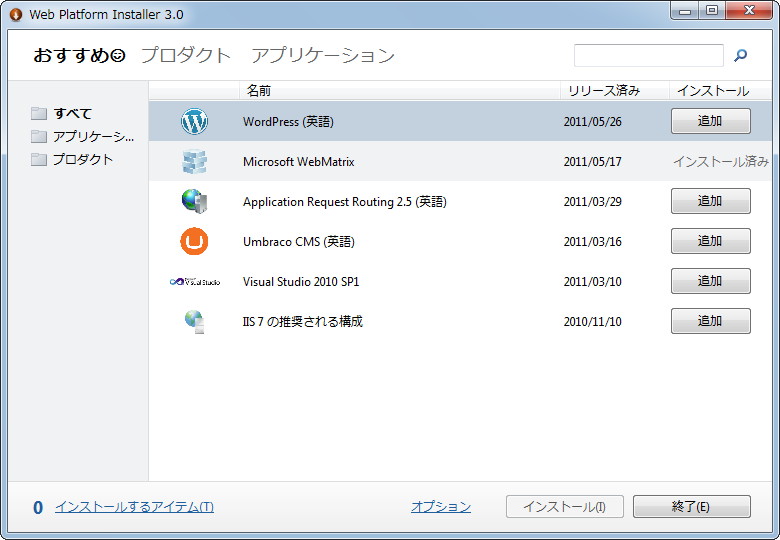Viewport: 780px width, 540px height.
Task: Open the プロダクト top tab
Action: [x=186, y=55]
